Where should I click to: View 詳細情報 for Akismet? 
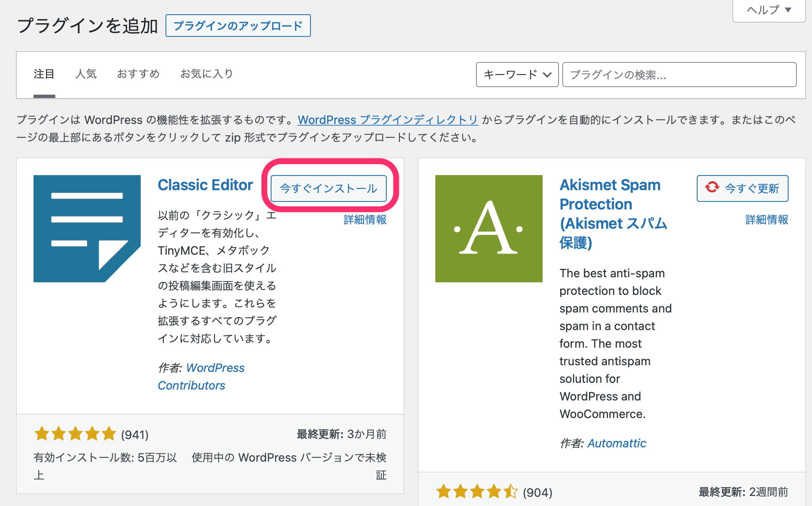click(766, 219)
